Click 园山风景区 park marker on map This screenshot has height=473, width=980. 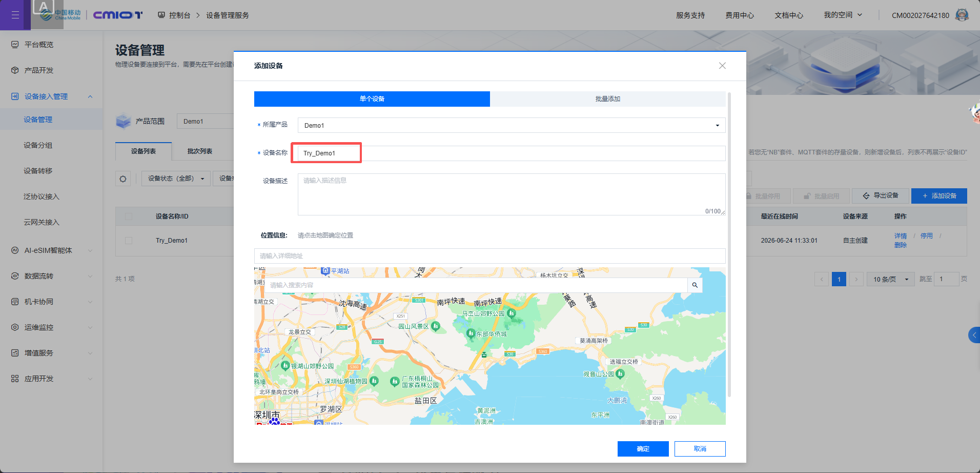tap(436, 326)
